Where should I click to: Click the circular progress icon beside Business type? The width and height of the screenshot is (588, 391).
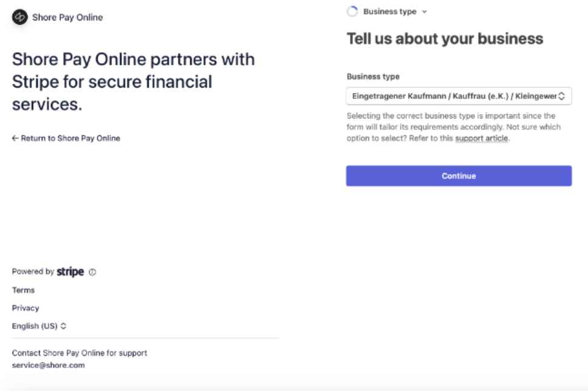click(352, 12)
